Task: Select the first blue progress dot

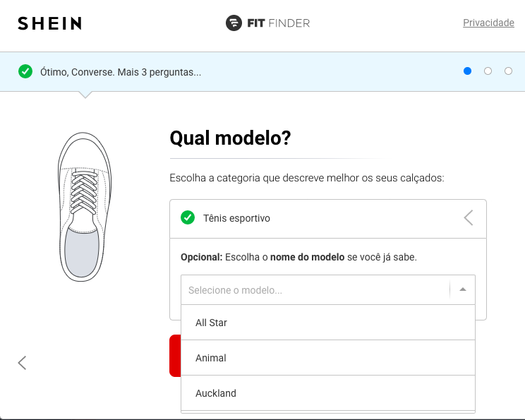Action: click(467, 71)
